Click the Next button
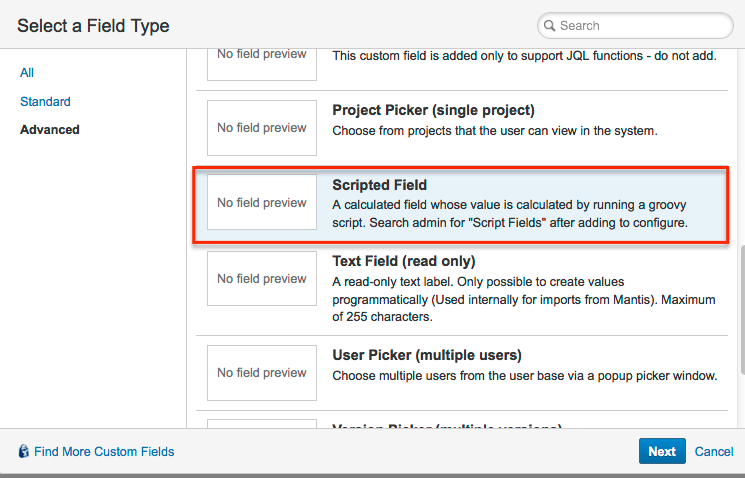745x478 pixels. (662, 451)
